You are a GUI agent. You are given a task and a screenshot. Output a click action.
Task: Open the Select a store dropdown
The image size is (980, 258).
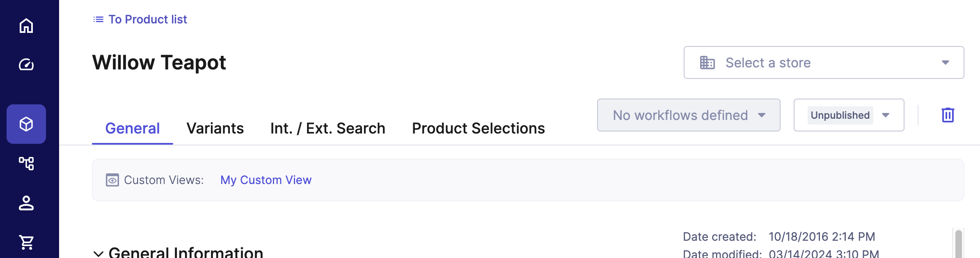[x=824, y=62]
